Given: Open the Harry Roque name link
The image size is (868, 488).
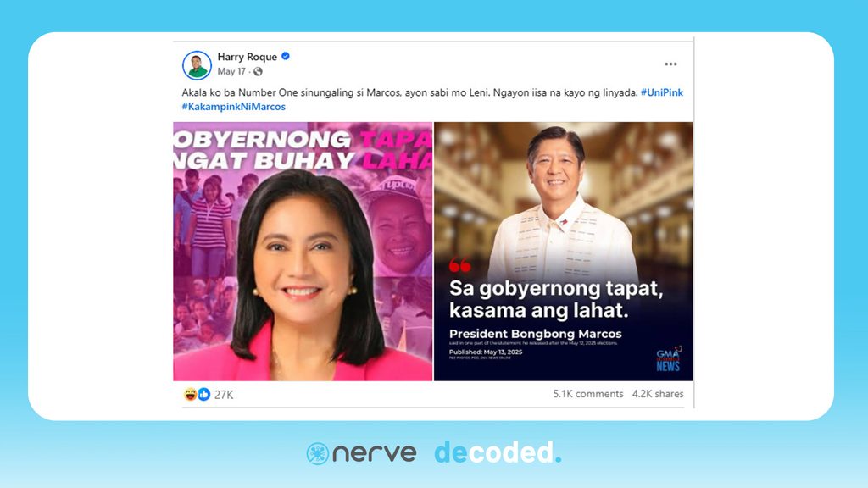Looking at the screenshot, I should pos(247,57).
